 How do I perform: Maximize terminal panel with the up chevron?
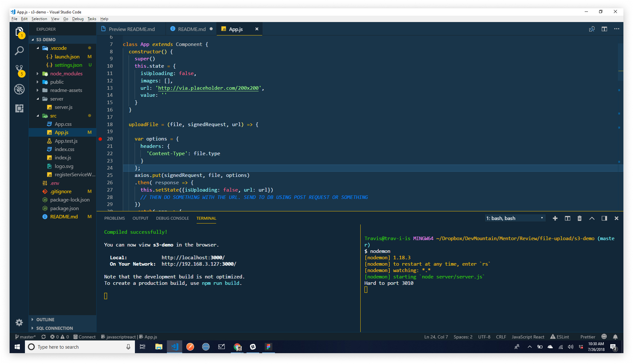pyautogui.click(x=592, y=218)
